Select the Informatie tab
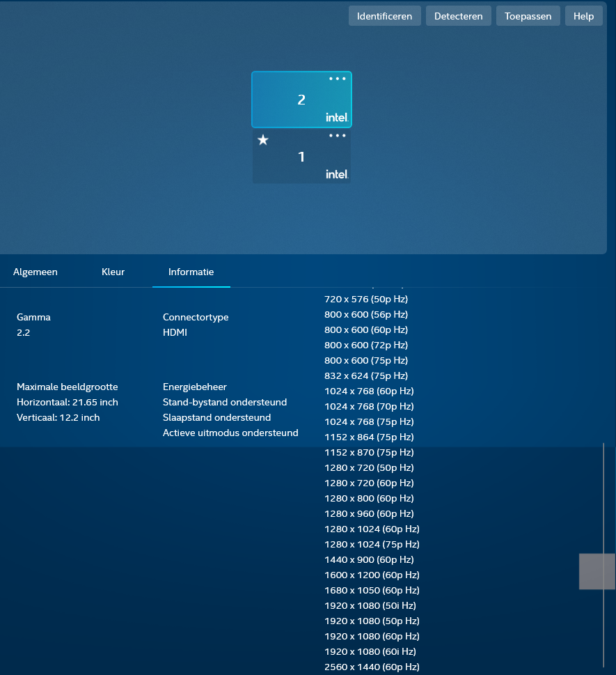This screenshot has height=675, width=616. pos(191,272)
